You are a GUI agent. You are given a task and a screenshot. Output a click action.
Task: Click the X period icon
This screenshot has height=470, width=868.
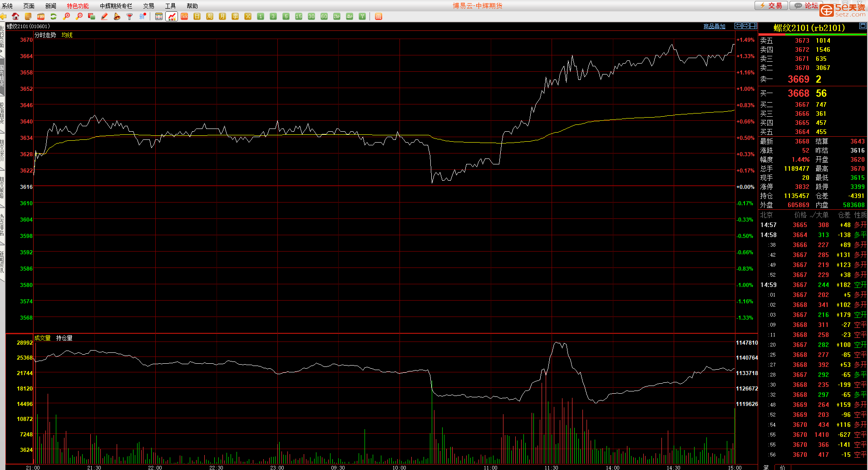pyautogui.click(x=248, y=16)
